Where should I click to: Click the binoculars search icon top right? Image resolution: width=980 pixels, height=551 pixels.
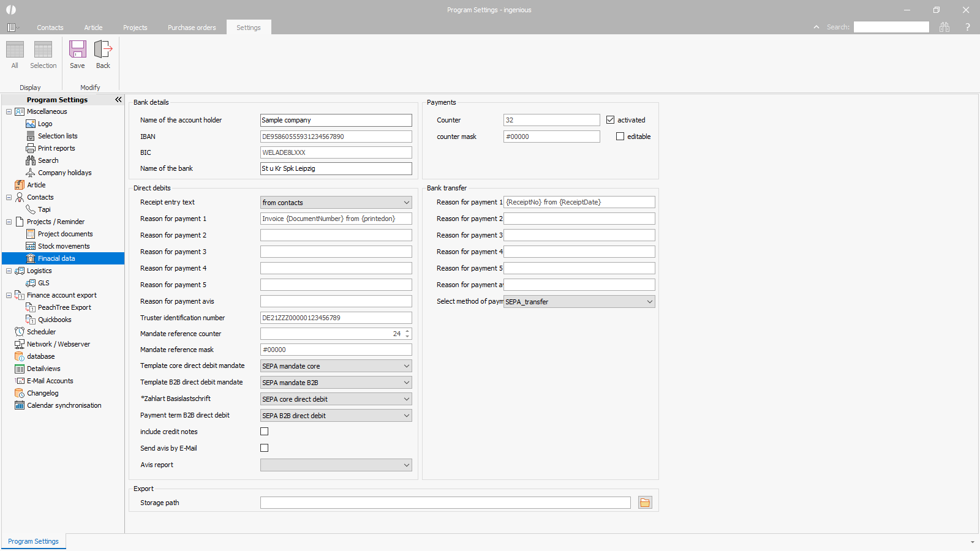coord(944,27)
